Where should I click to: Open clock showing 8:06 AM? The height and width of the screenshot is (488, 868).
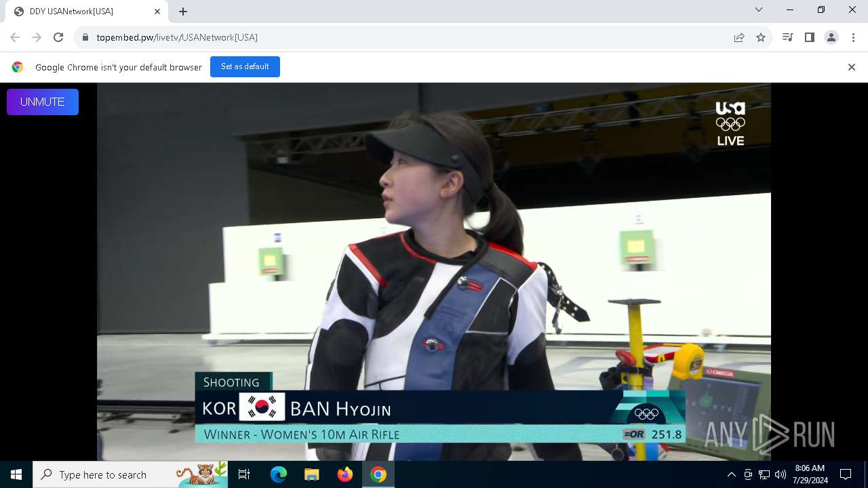[x=810, y=474]
